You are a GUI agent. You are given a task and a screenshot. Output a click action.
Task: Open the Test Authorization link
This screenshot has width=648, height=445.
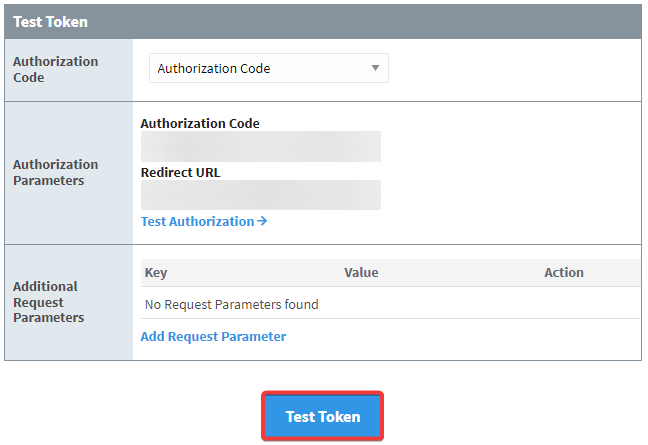coord(204,221)
